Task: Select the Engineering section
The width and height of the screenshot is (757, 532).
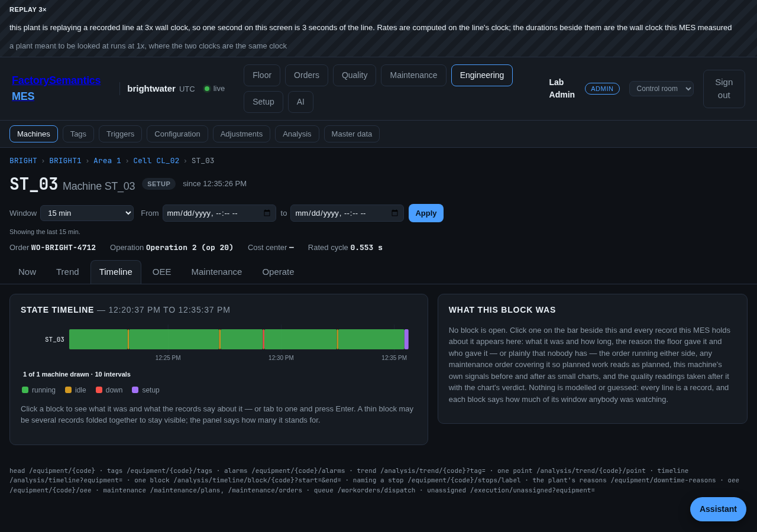Action: pos(482,75)
